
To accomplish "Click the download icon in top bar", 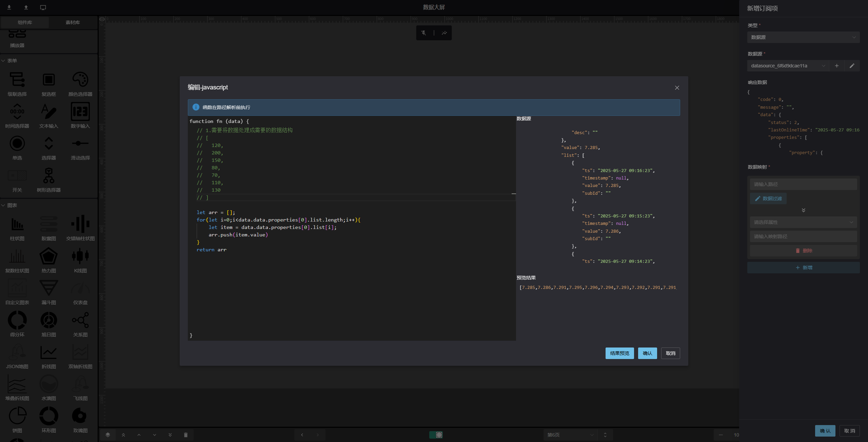I will pos(9,7).
